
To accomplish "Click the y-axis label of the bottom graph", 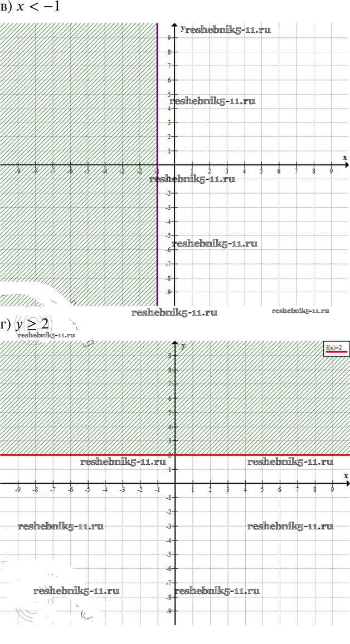I will (183, 345).
